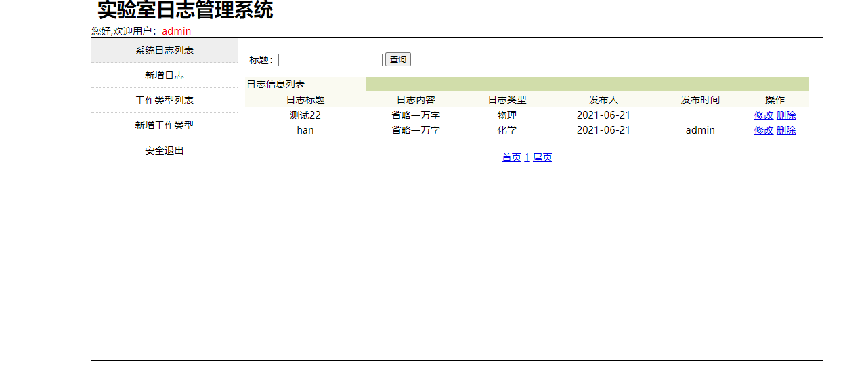868x389 pixels.
Task: Focus the 标题 search input field
Action: tap(330, 60)
